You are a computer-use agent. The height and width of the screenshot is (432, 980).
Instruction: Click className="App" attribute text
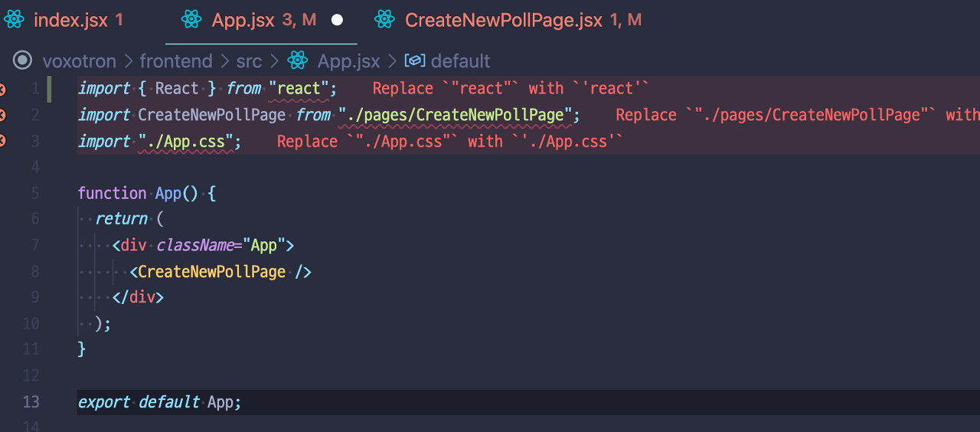point(220,245)
